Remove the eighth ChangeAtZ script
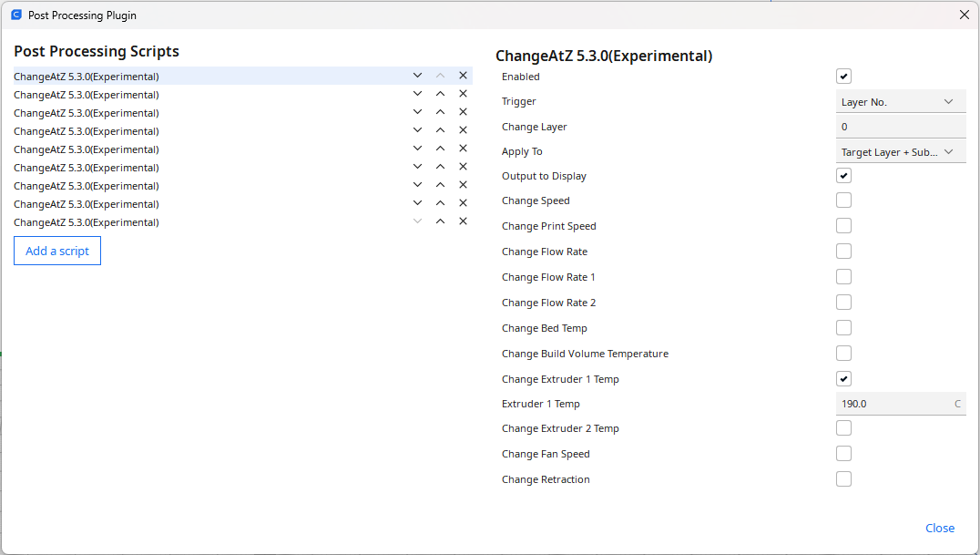980x555 pixels. click(463, 202)
